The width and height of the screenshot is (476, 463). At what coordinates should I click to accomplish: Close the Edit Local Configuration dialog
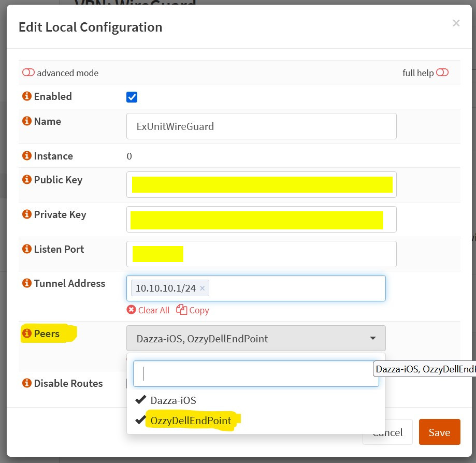tap(456, 23)
